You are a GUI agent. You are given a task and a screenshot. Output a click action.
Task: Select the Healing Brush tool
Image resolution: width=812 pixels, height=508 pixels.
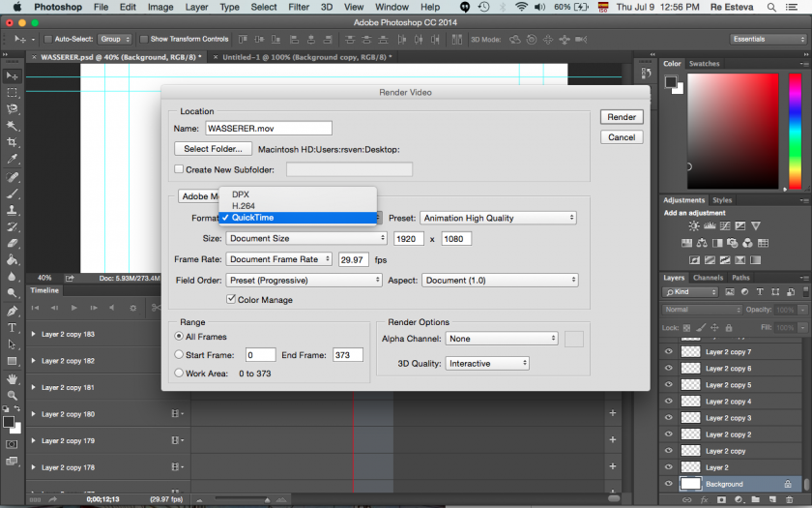(12, 177)
